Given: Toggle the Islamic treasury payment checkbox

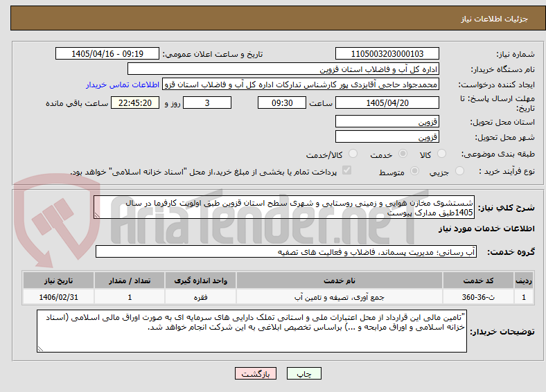Looking at the screenshot, I should coord(347,170).
